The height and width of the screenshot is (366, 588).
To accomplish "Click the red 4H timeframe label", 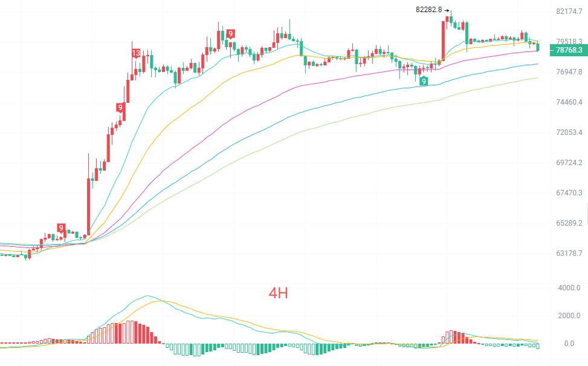I will pos(278,293).
